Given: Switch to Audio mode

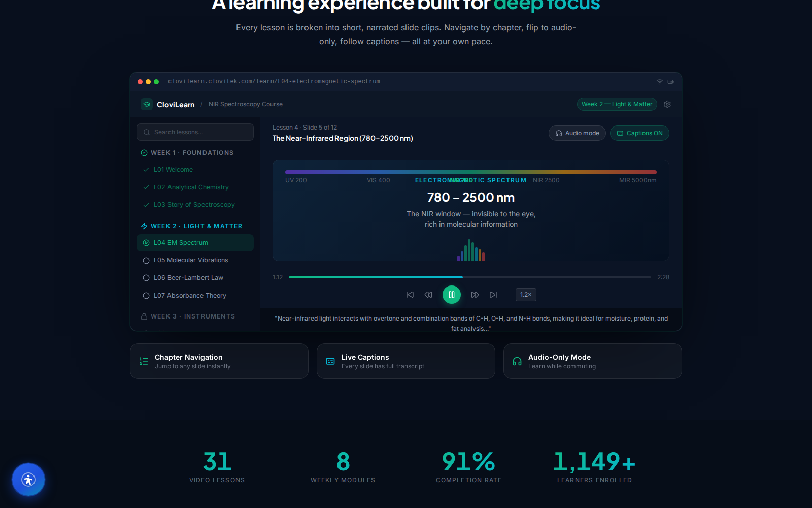Looking at the screenshot, I should (577, 133).
